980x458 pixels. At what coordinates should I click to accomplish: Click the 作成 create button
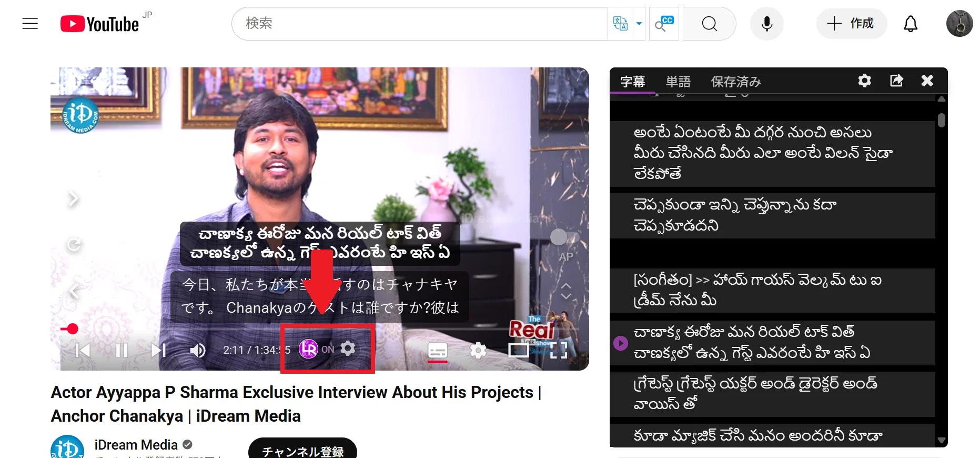[851, 24]
